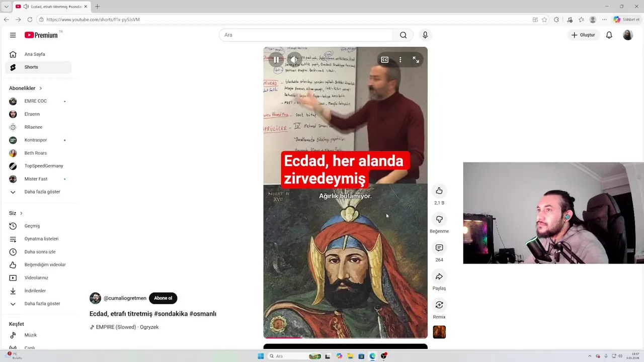Open the Remix option
The height and width of the screenshot is (362, 644).
coord(439,305)
